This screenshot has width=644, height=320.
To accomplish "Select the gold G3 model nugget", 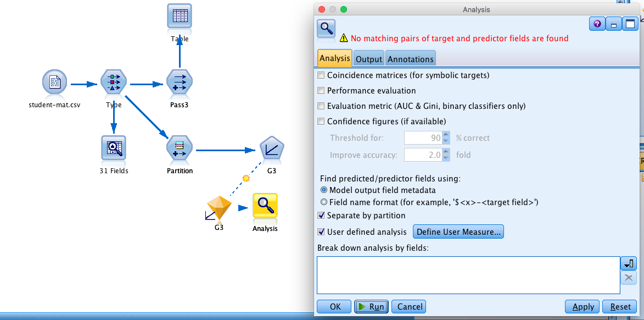I will click(219, 208).
